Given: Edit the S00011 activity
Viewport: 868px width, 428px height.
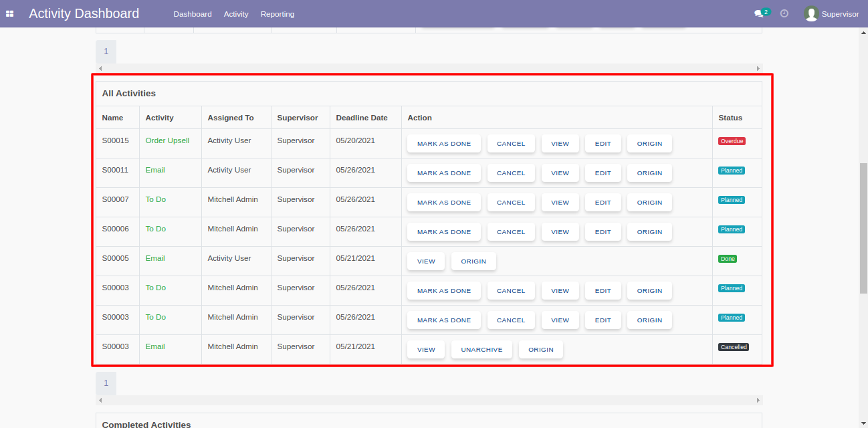Looking at the screenshot, I should [x=603, y=173].
